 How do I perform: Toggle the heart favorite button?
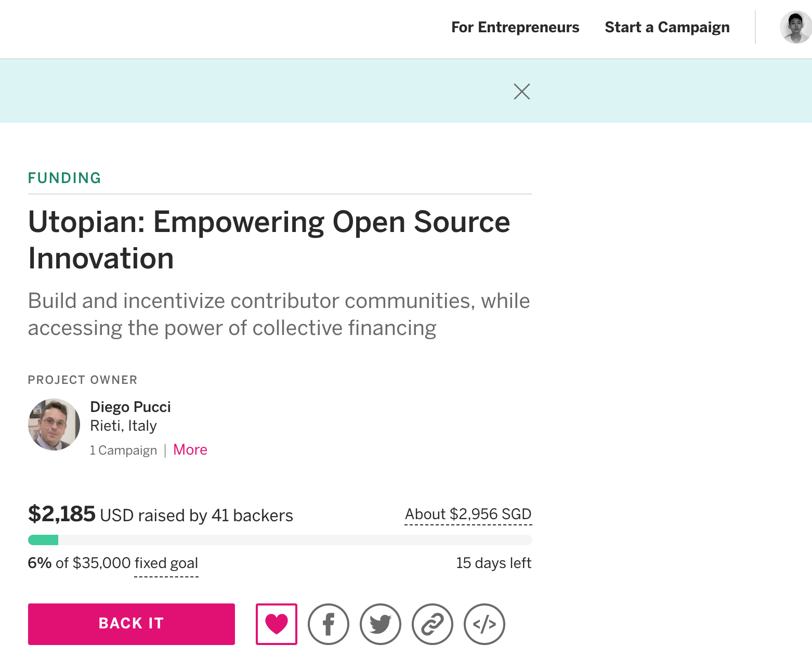[x=277, y=624]
